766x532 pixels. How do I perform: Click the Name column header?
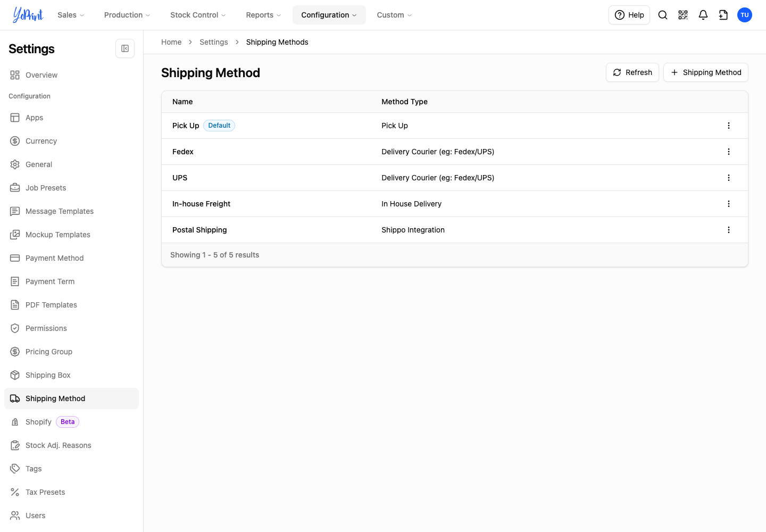pos(182,102)
